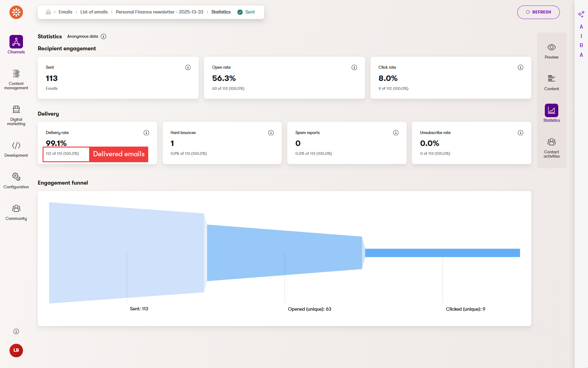The height and width of the screenshot is (368, 588).
Task: Open the Emails breadcrumb link
Action: (65, 12)
